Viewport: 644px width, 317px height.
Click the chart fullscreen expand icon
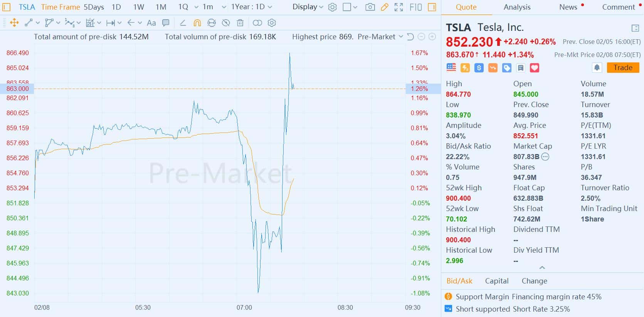pos(399,7)
